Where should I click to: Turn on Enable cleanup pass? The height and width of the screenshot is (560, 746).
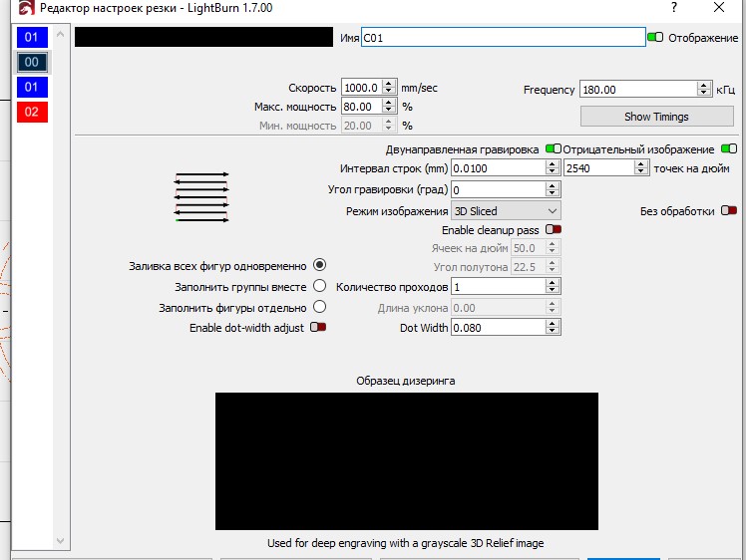(553, 230)
